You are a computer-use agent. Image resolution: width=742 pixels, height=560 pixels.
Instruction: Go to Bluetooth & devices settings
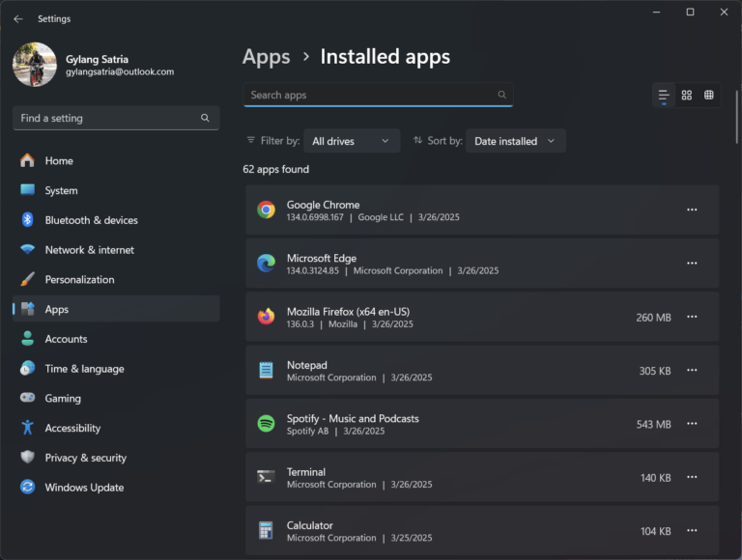(x=91, y=220)
